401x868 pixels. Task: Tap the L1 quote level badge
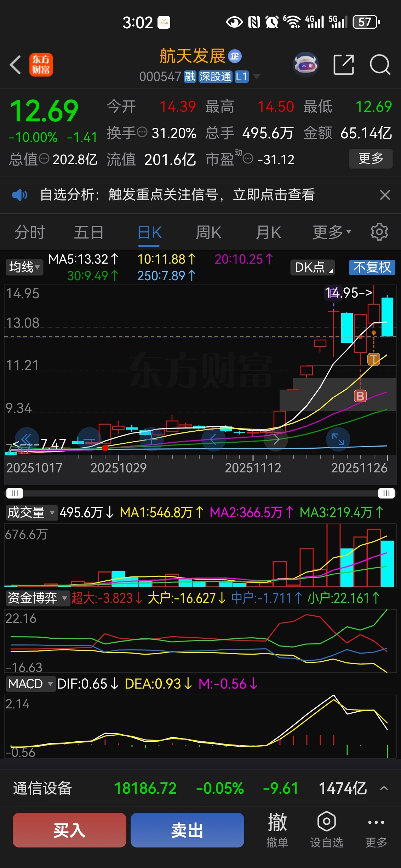pyautogui.click(x=241, y=76)
